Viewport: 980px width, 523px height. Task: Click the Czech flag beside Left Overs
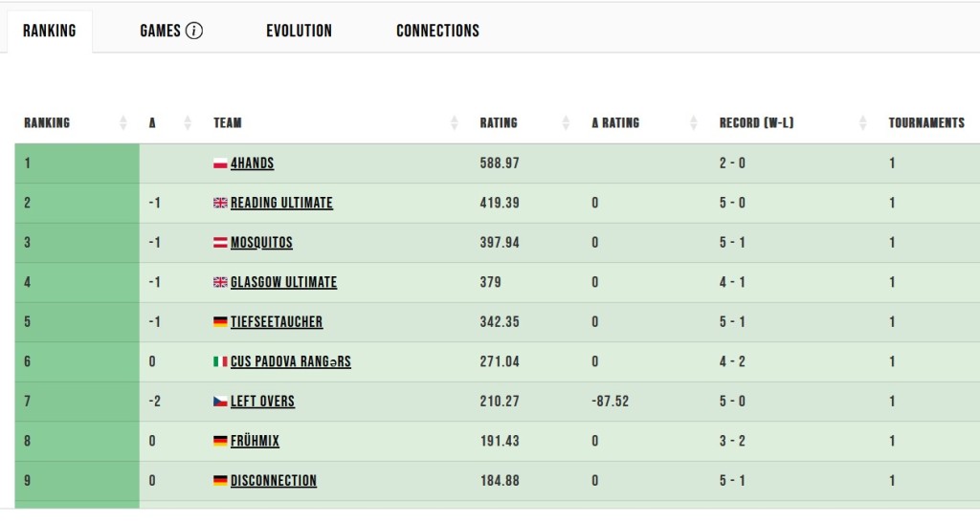tap(220, 402)
